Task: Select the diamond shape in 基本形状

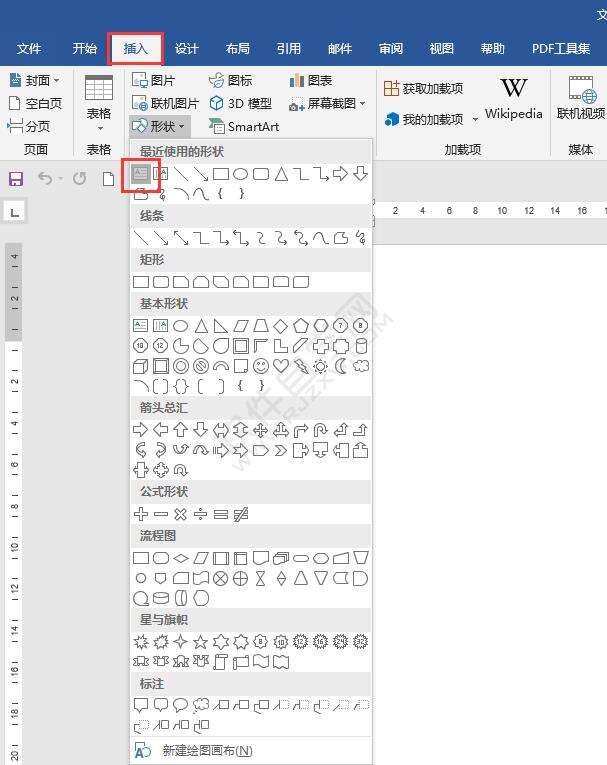Action: (281, 325)
